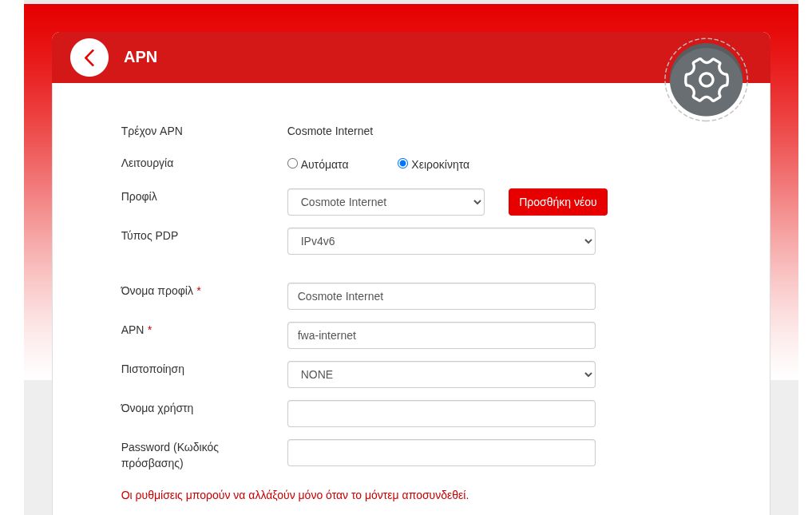
Task: Click the red modem disconnect warning text
Action: tap(295, 495)
